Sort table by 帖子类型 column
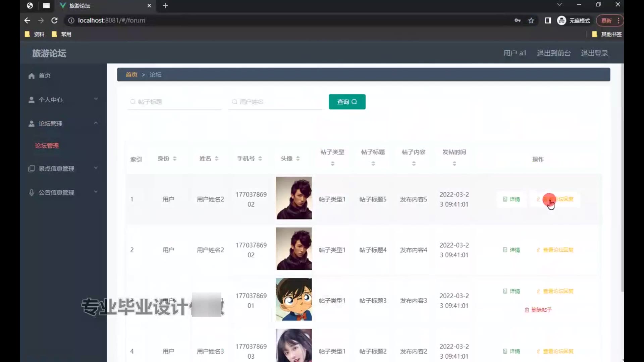644x362 pixels. pos(332,164)
